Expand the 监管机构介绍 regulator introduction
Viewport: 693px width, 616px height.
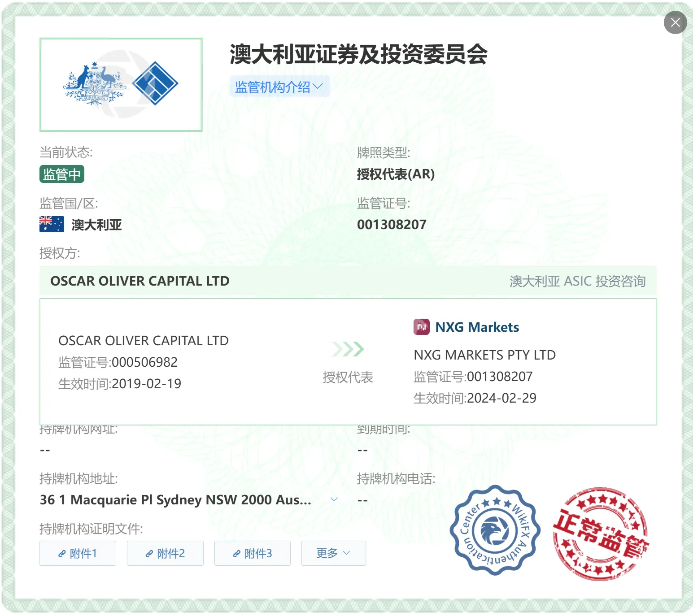[x=279, y=87]
